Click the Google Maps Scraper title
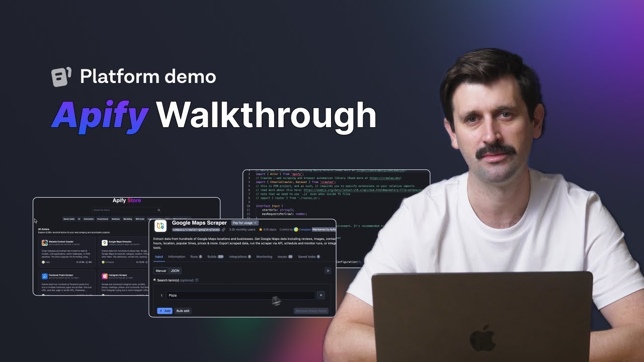644x362 pixels. point(199,223)
